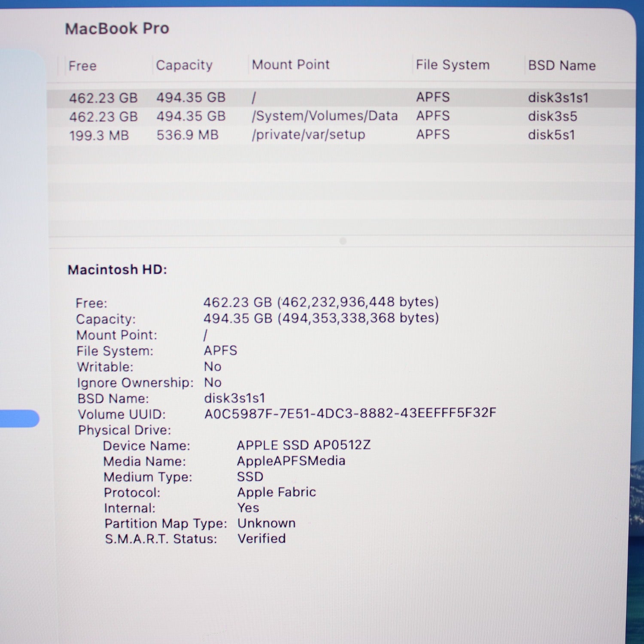644x644 pixels.
Task: Click the pane divider handle dot
Action: (x=343, y=241)
